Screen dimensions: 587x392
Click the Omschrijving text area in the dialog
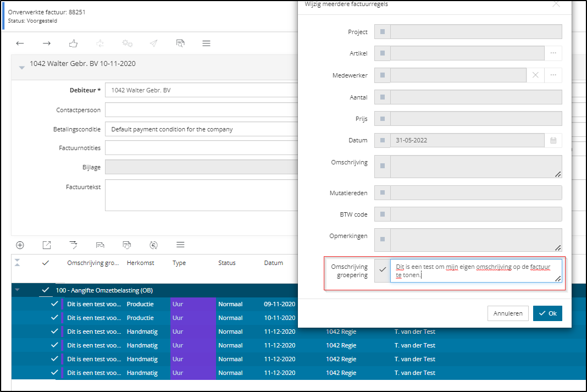click(476, 167)
